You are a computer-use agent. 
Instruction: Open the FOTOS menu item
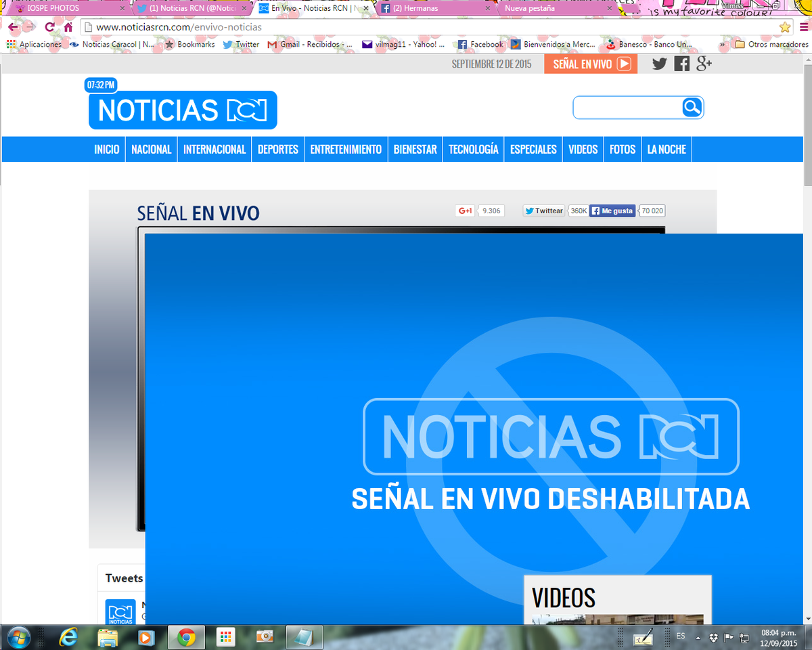pyautogui.click(x=623, y=149)
